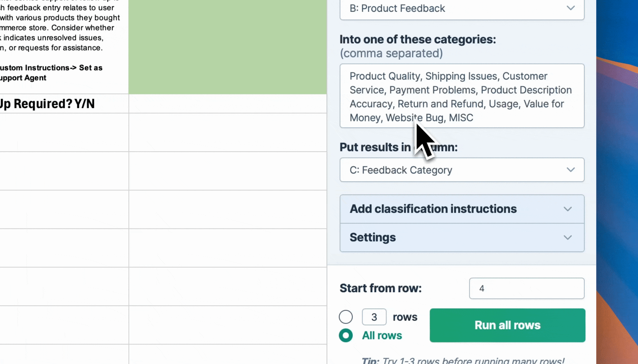Viewport: 638px width, 364px height.
Task: Click the Start from row number field
Action: [x=526, y=289]
